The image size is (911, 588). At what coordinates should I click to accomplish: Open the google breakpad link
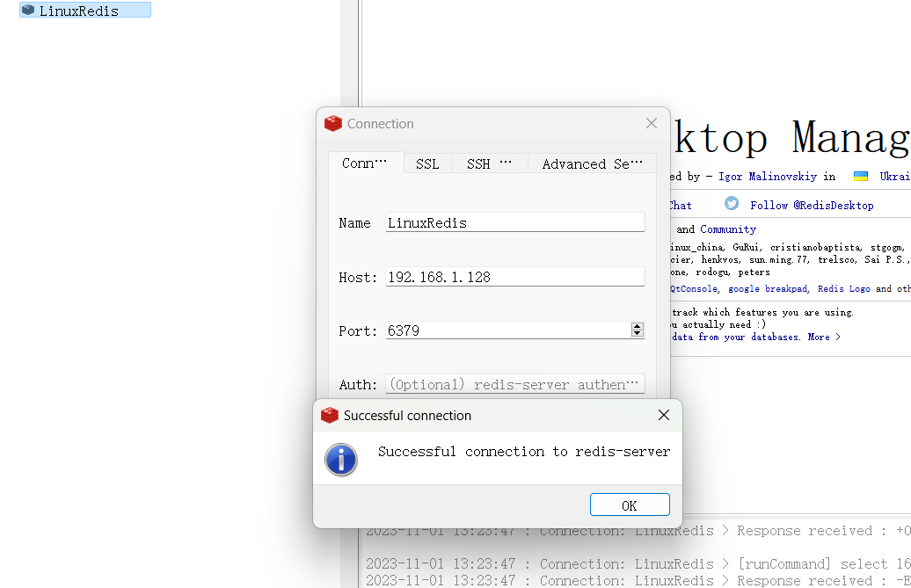click(x=768, y=288)
